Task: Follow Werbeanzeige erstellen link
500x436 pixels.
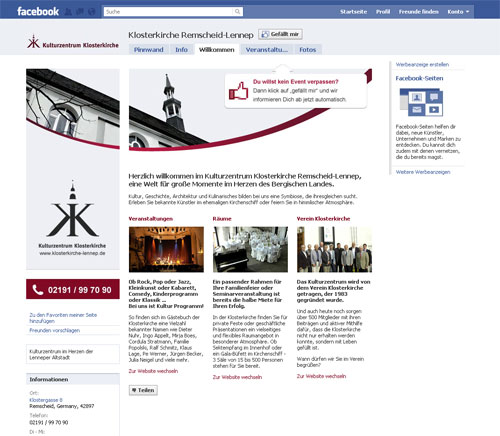Action: point(422,65)
